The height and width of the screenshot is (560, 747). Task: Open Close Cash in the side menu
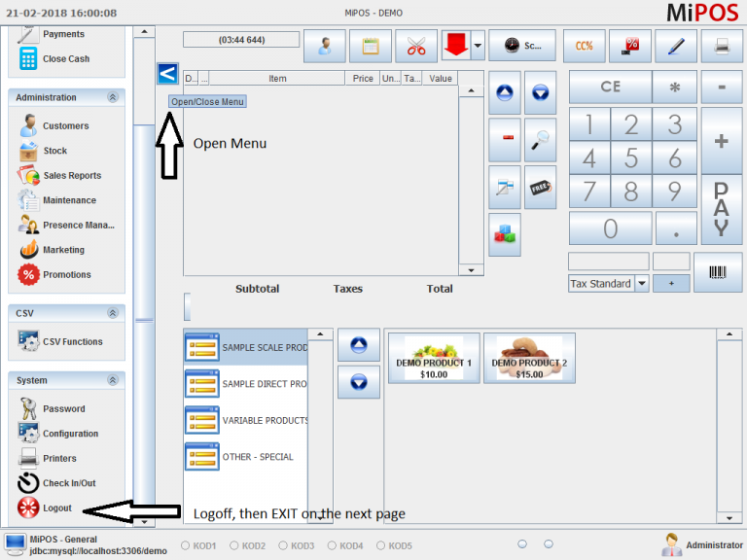54,58
